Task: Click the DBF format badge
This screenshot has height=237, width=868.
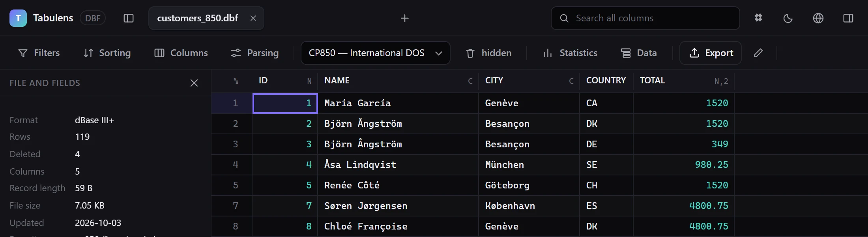Action: pos(93,18)
